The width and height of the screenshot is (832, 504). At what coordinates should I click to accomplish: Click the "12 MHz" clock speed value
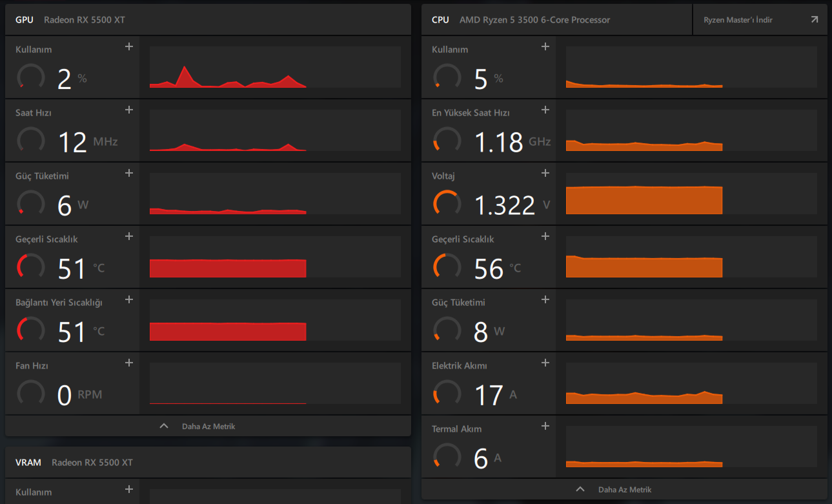pyautogui.click(x=88, y=142)
